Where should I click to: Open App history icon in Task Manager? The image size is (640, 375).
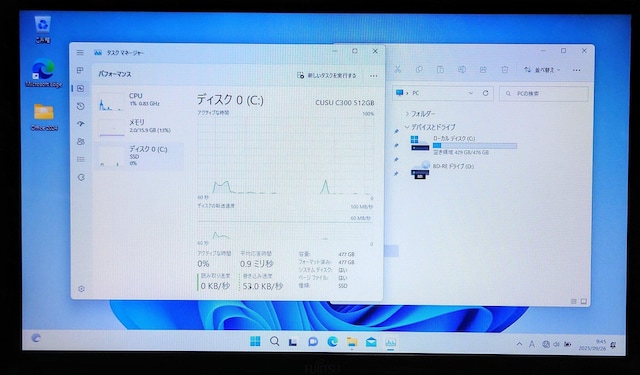pyautogui.click(x=80, y=106)
